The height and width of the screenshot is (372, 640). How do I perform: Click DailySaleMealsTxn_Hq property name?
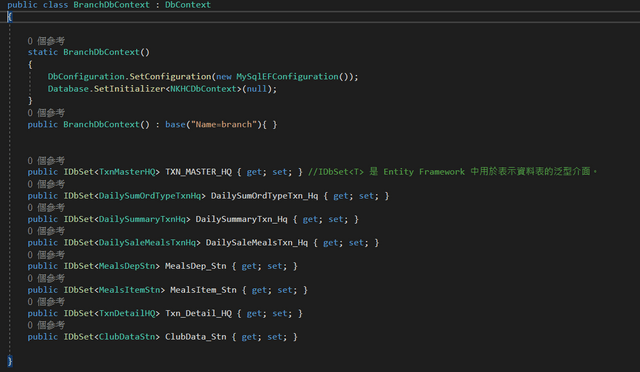257,243
